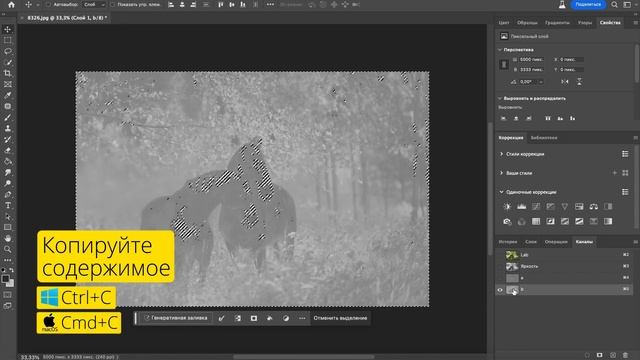640x360 pixels.
Task: Select the Brush tool
Action: [7, 118]
